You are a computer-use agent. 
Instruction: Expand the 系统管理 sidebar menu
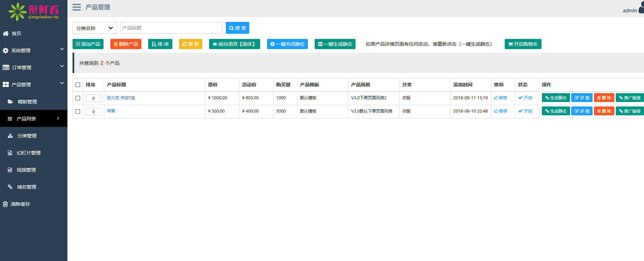pos(33,50)
